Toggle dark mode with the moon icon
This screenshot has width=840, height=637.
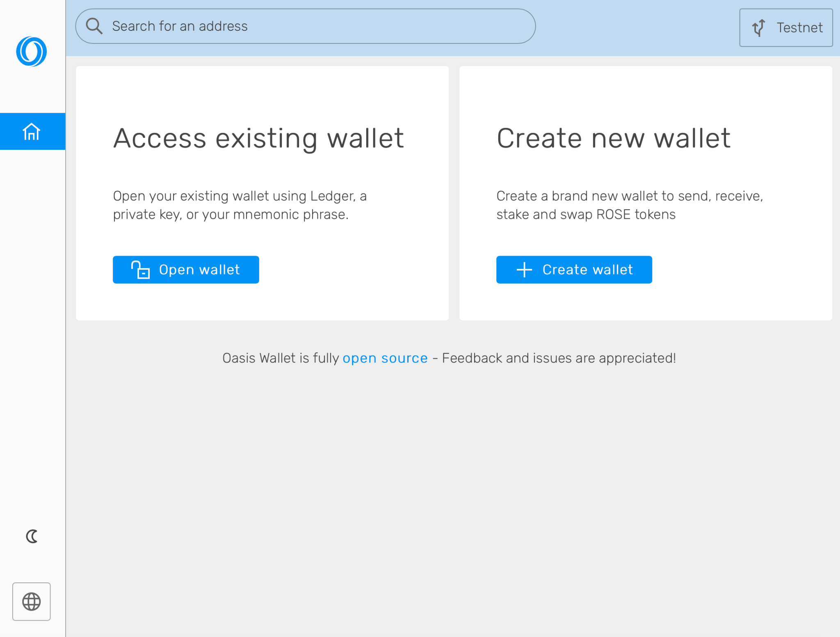pyautogui.click(x=32, y=536)
